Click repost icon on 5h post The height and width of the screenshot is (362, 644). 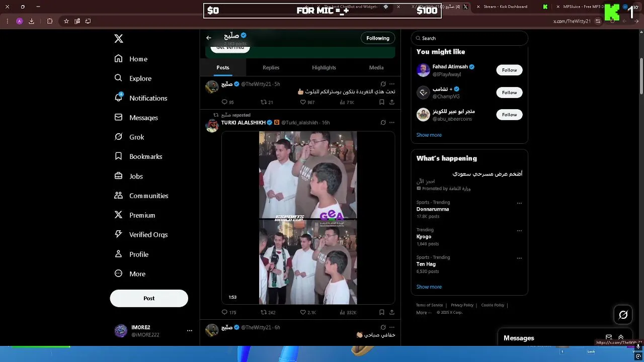click(x=263, y=102)
